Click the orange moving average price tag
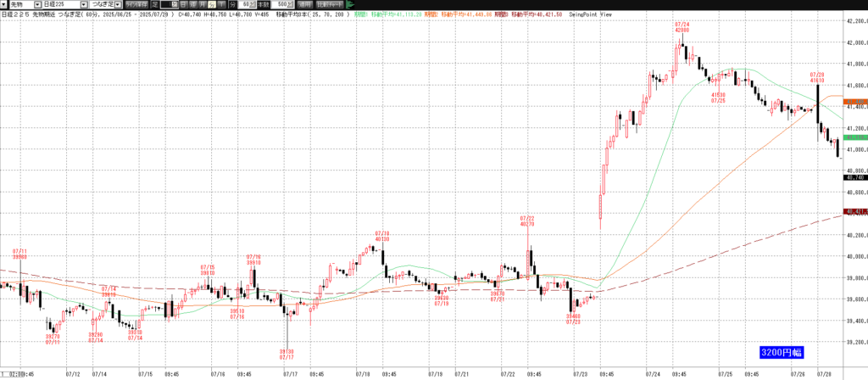868x380 pixels. click(853, 101)
